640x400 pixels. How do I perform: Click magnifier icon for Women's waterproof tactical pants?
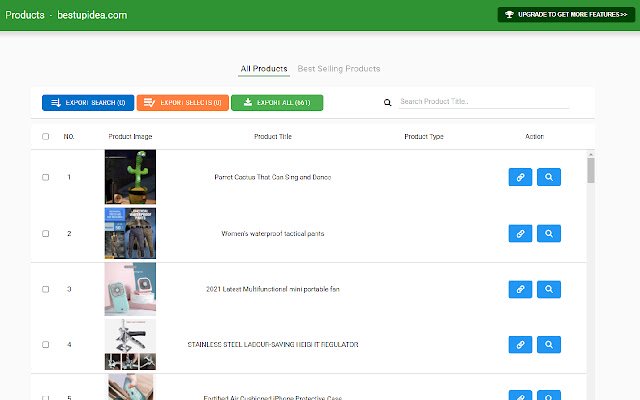tap(549, 233)
